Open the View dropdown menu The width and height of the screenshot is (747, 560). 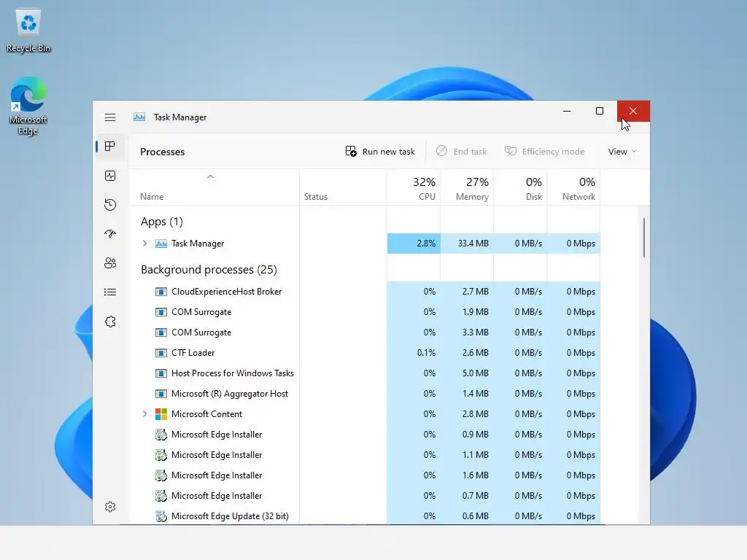pos(622,152)
